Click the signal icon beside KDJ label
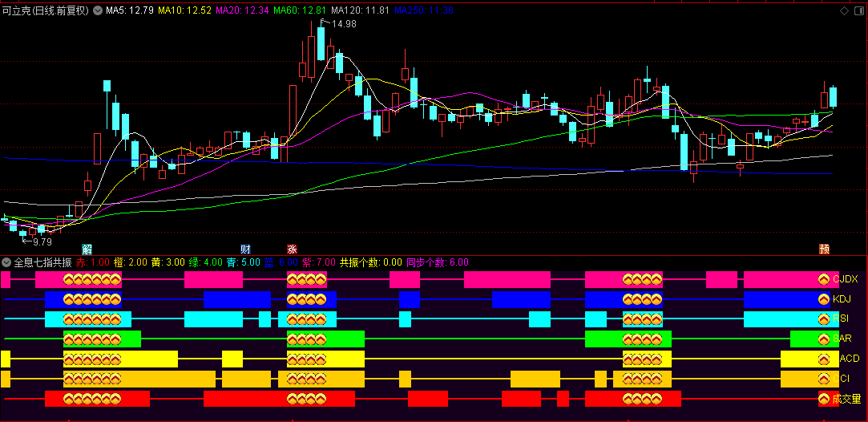868x422 pixels. 824,299
